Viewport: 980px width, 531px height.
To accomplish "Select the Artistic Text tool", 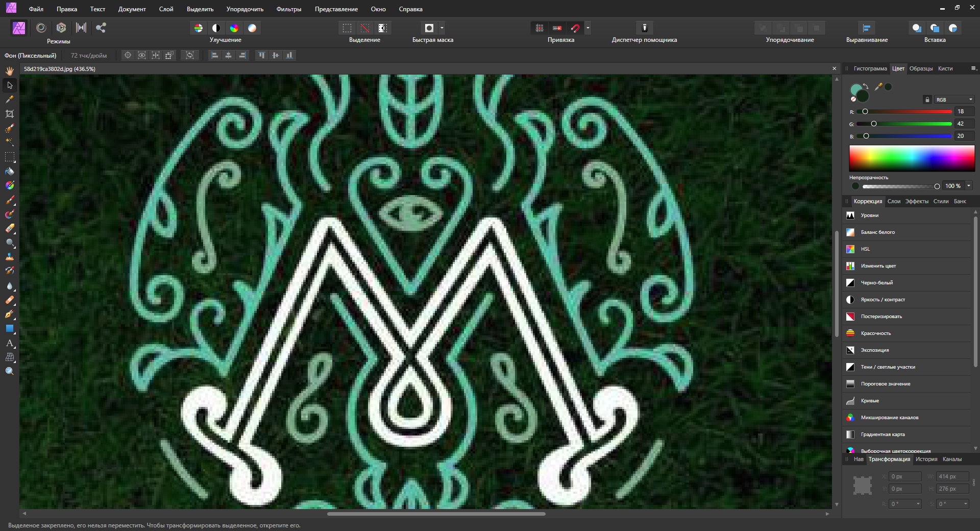I will tap(10, 343).
